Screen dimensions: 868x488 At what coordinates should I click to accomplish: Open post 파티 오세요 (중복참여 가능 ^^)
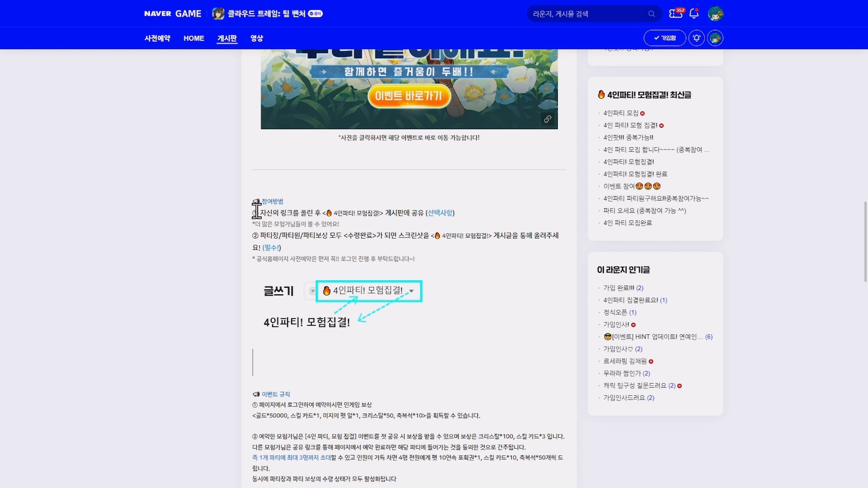coord(645,211)
